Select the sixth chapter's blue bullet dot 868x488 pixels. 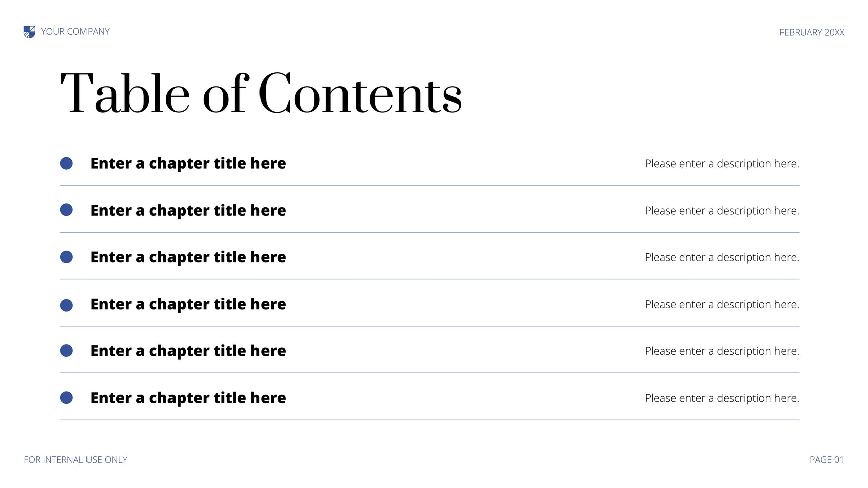66,398
